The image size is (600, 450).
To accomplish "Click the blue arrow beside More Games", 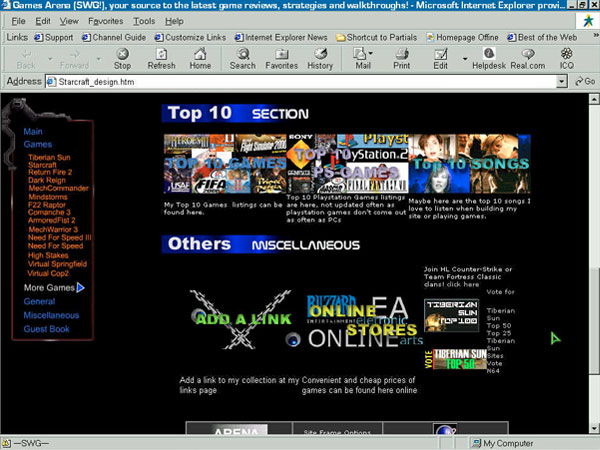I will click(x=80, y=287).
